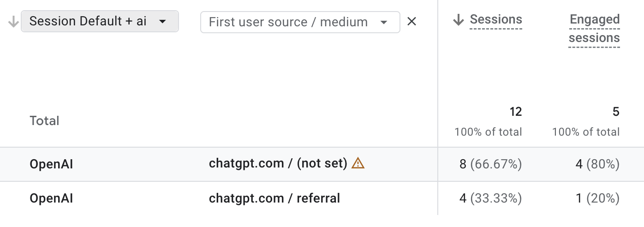
Task: Click the 4 (80%) engaged sessions value
Action: 597,164
